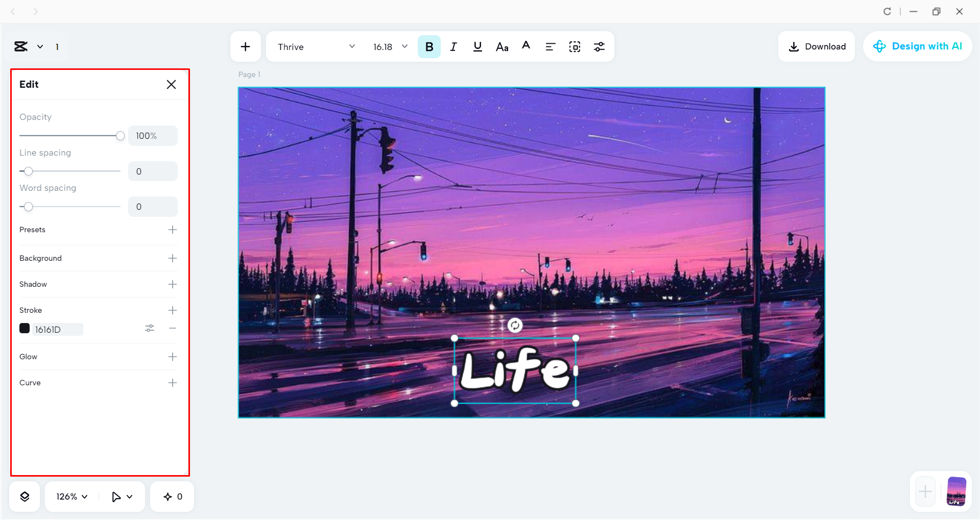
Task: Open the font size dropdown
Action: click(x=389, y=46)
